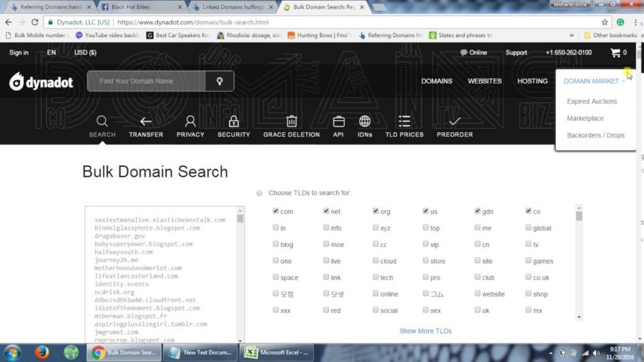This screenshot has width=644, height=362.
Task: Switch to Linked Domains huffington tab
Action: 233,7
